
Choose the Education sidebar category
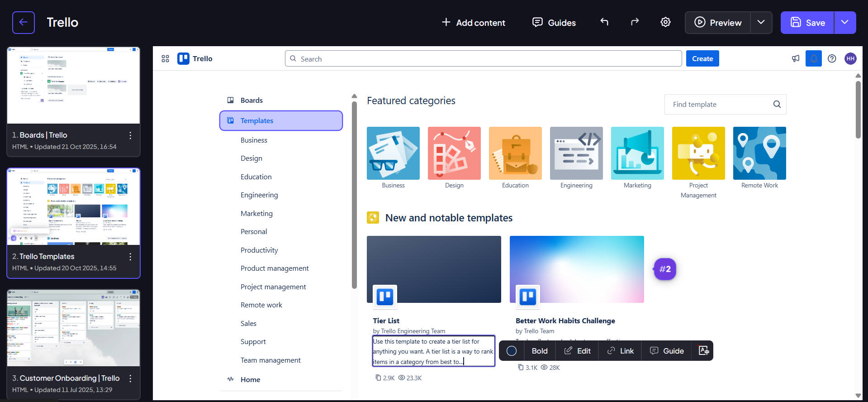(x=256, y=177)
